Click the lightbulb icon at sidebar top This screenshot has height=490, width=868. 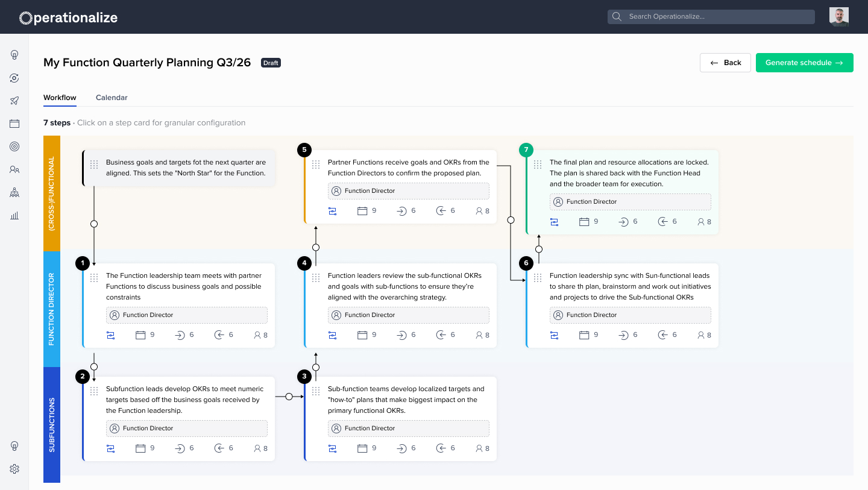[x=14, y=55]
